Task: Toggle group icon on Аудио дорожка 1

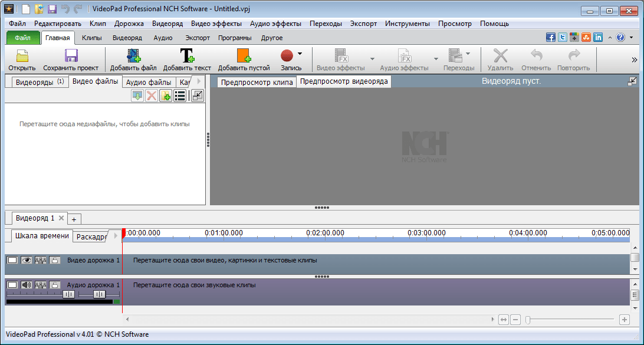Action: click(40, 285)
